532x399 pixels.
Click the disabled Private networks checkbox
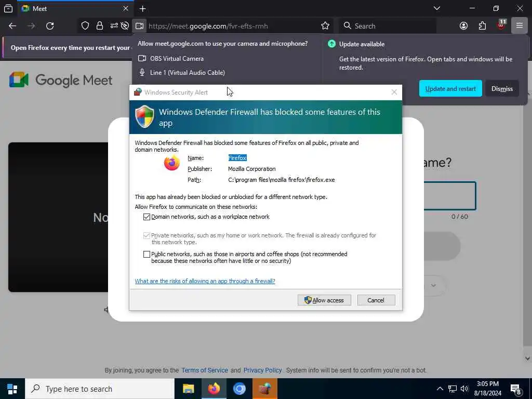(147, 235)
